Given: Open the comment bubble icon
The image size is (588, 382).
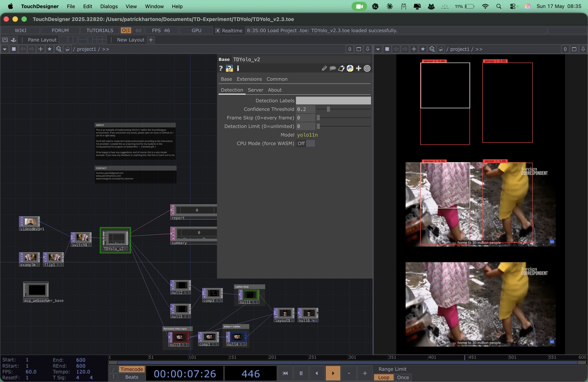Looking at the screenshot, I should tap(332, 68).
